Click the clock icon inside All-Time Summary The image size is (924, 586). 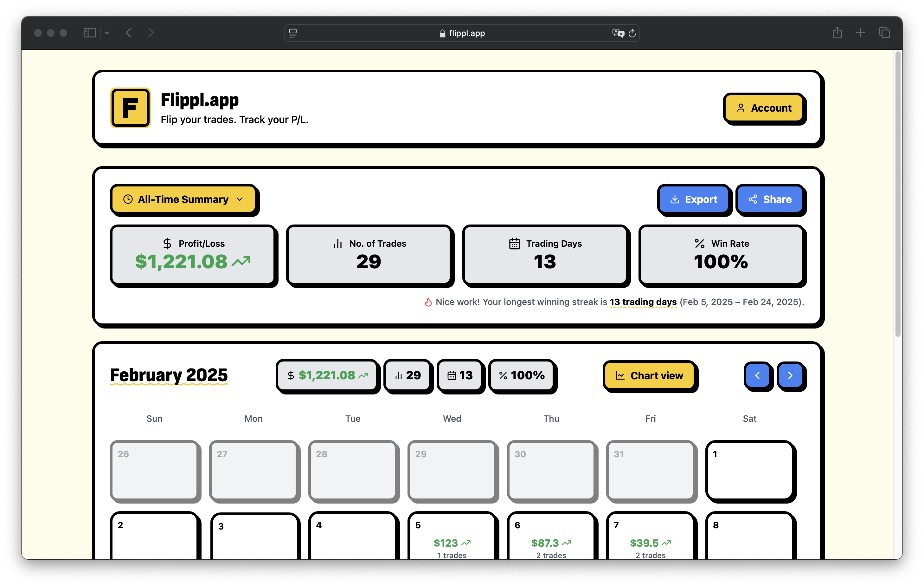pos(128,199)
